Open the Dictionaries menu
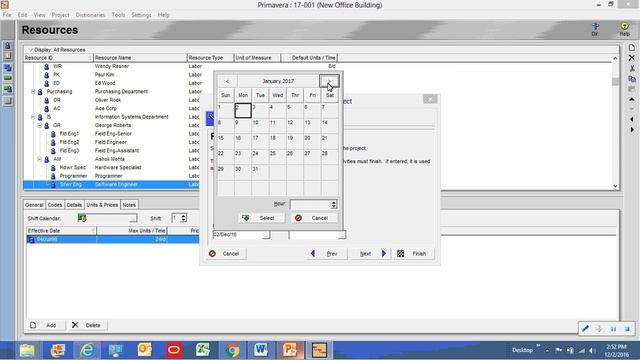The image size is (640, 360). point(90,15)
